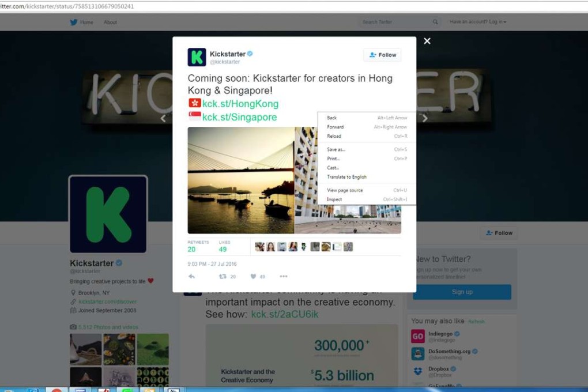Follow Kickstarter from the cover banner button
The width and height of the screenshot is (588, 392).
click(498, 233)
